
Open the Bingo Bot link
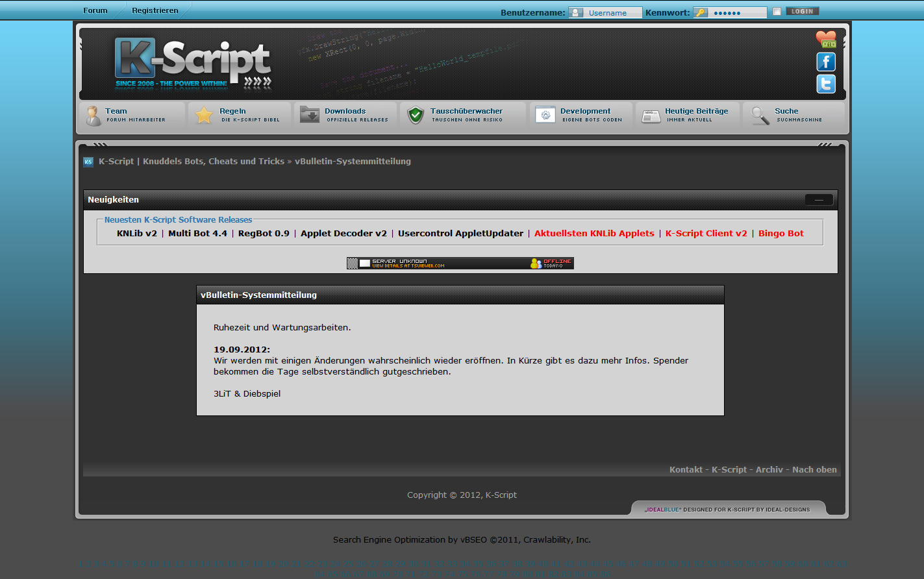780,234
